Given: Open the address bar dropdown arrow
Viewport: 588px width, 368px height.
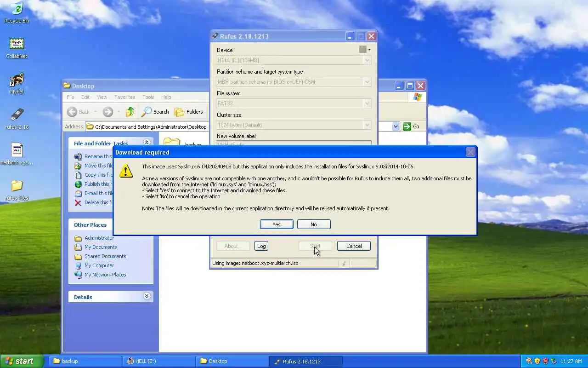Looking at the screenshot, I should 396,126.
